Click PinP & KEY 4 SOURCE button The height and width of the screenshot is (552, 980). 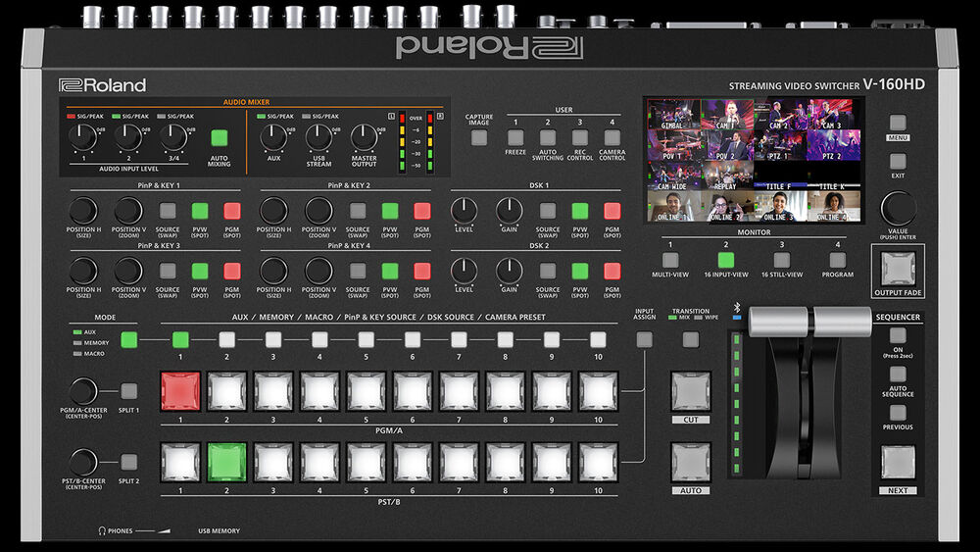(x=358, y=271)
